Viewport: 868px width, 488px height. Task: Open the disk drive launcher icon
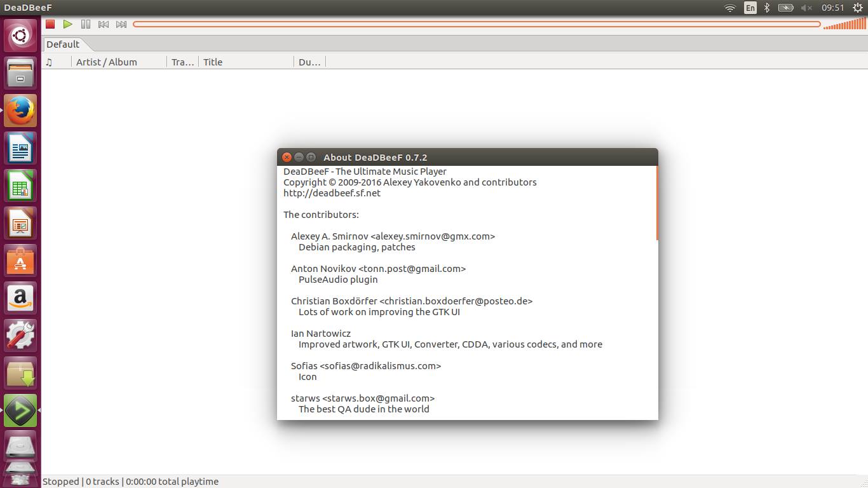point(20,447)
